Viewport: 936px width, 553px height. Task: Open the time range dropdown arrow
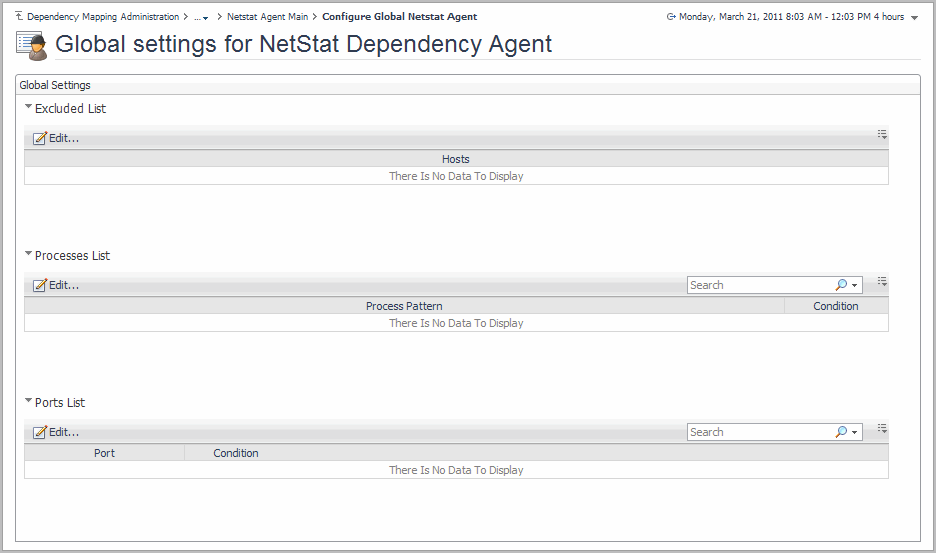(914, 18)
